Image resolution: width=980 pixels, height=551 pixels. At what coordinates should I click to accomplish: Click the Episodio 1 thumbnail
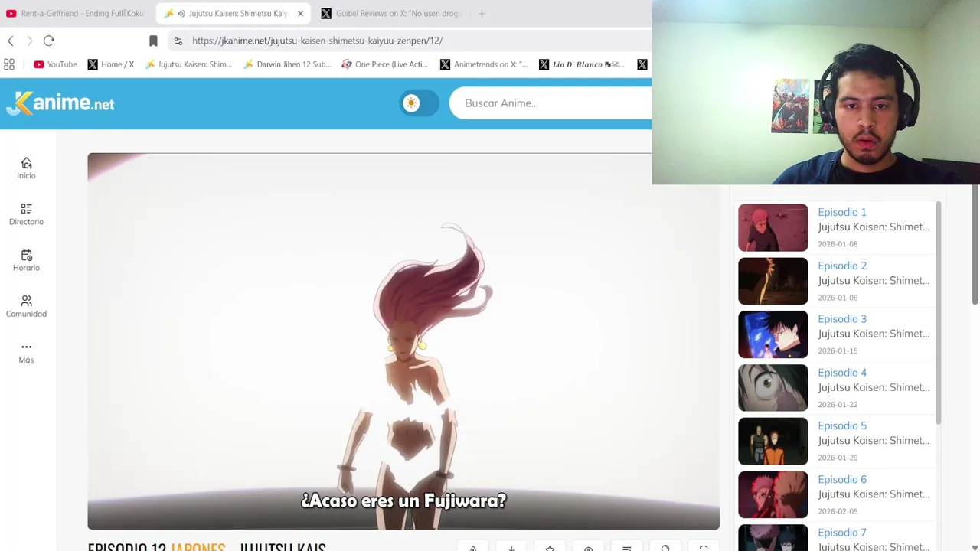(773, 227)
